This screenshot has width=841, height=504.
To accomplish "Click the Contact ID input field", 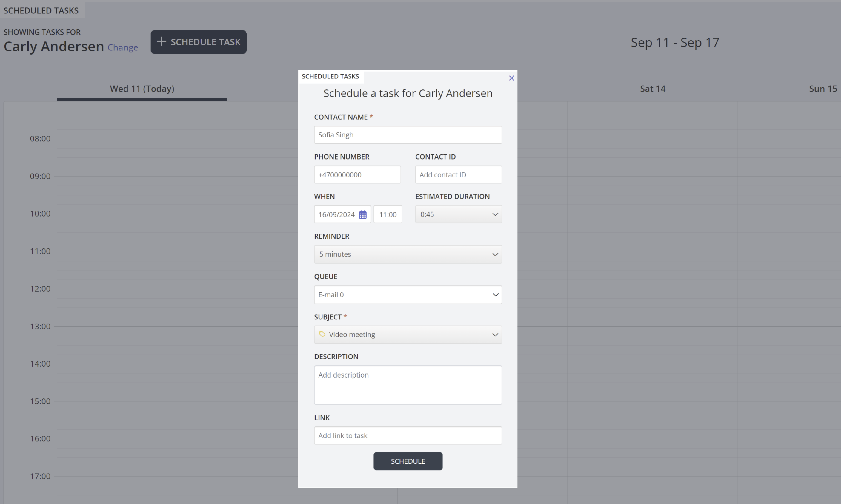I will point(458,175).
